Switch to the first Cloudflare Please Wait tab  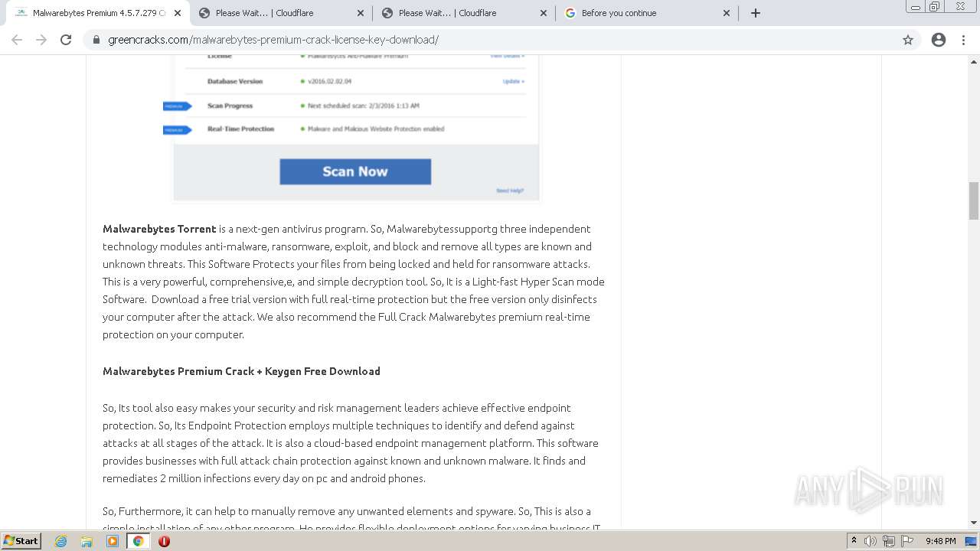[x=281, y=13]
